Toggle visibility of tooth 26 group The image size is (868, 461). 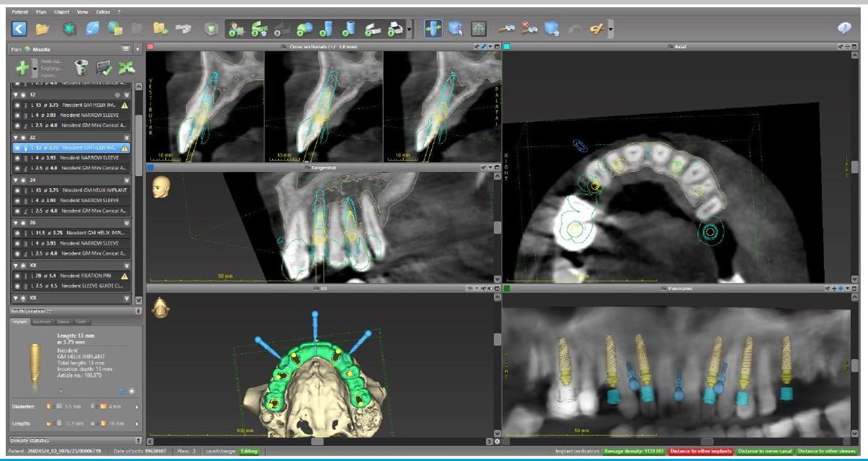23,223
